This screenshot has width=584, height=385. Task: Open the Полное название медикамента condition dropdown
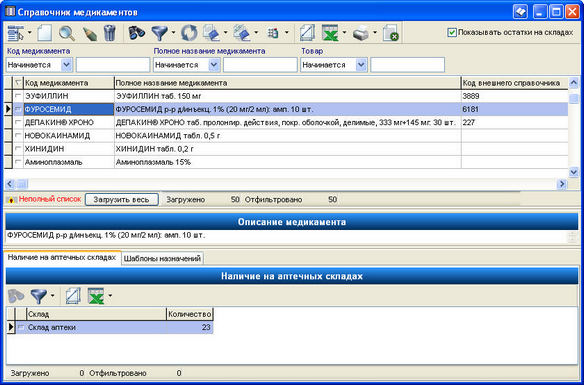click(214, 65)
